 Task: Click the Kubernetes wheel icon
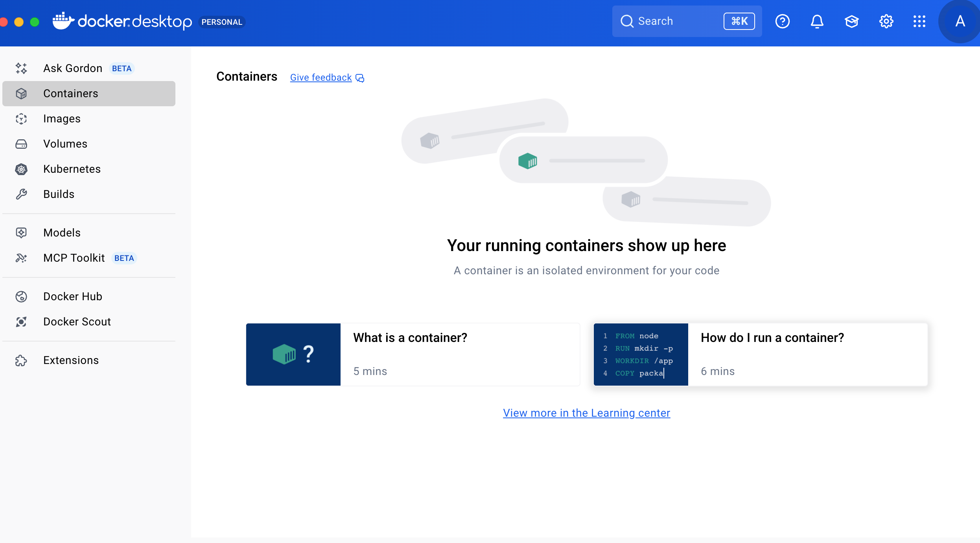click(x=21, y=169)
